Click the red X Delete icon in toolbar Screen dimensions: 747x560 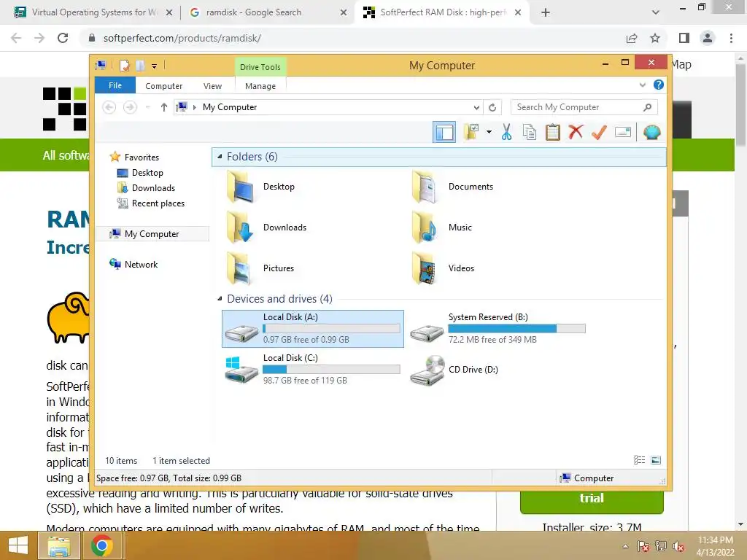tap(576, 131)
